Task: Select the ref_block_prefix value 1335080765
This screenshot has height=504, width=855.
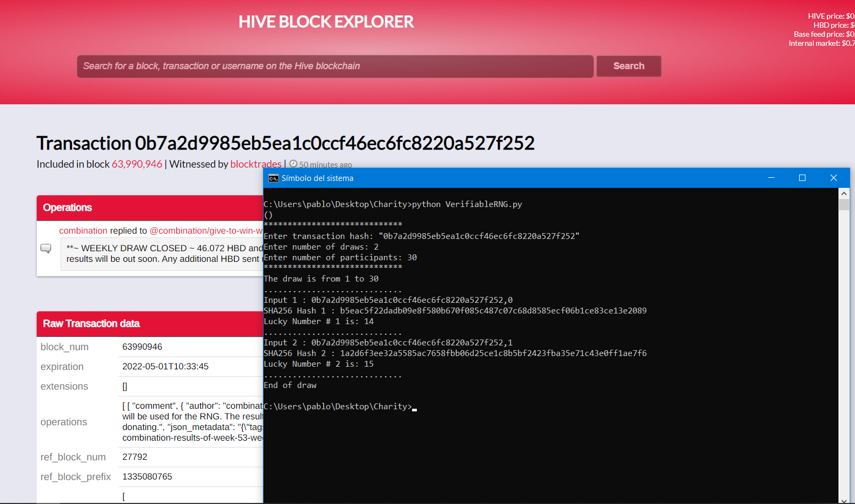Action: (x=147, y=476)
